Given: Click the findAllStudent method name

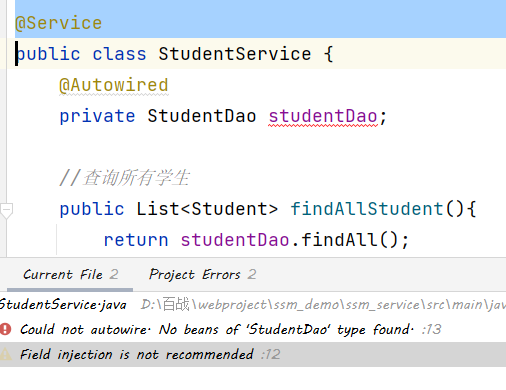Looking at the screenshot, I should 367,209.
